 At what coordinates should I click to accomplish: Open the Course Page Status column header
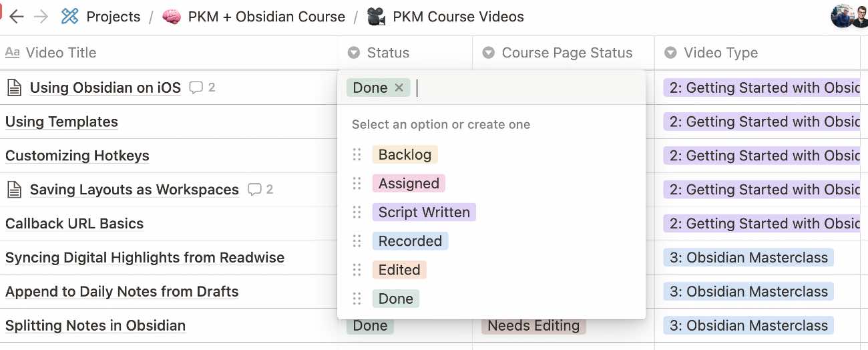pyautogui.click(x=564, y=53)
